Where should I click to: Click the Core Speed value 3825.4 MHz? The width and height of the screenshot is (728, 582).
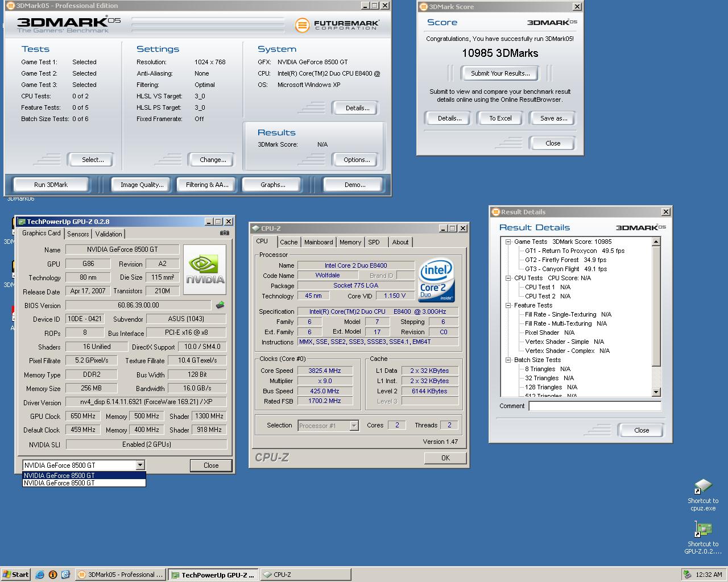(324, 371)
